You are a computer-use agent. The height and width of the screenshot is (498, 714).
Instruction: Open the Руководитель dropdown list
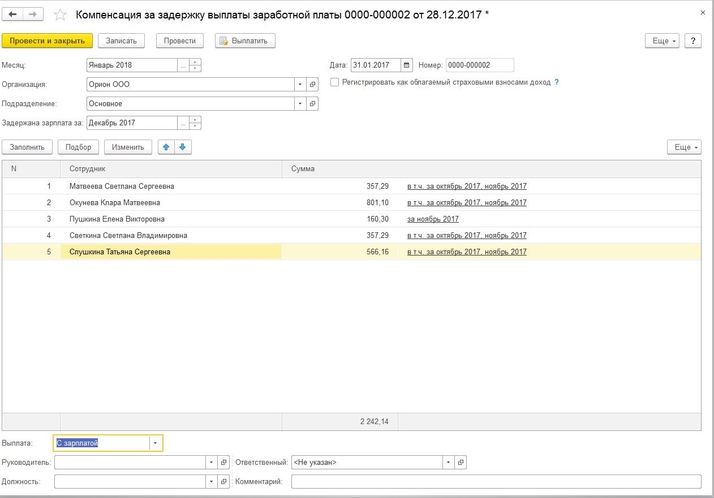(210, 462)
